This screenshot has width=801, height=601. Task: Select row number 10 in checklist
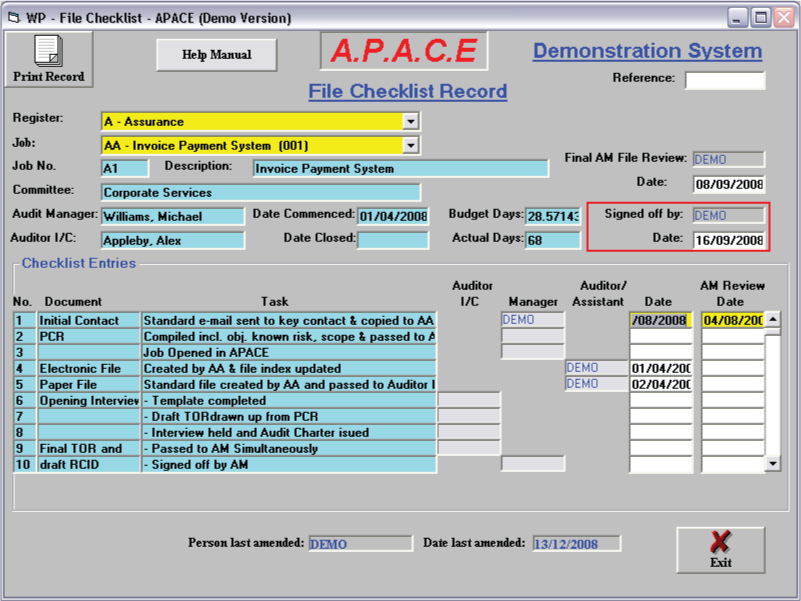24,465
